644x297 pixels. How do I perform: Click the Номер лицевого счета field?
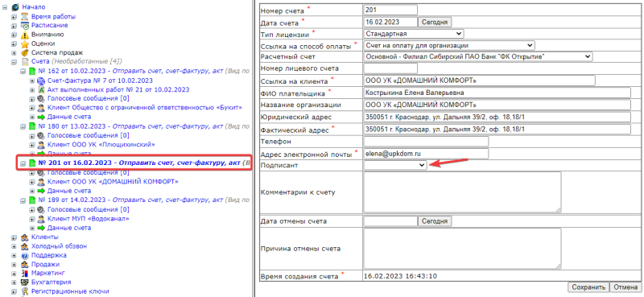pos(390,68)
